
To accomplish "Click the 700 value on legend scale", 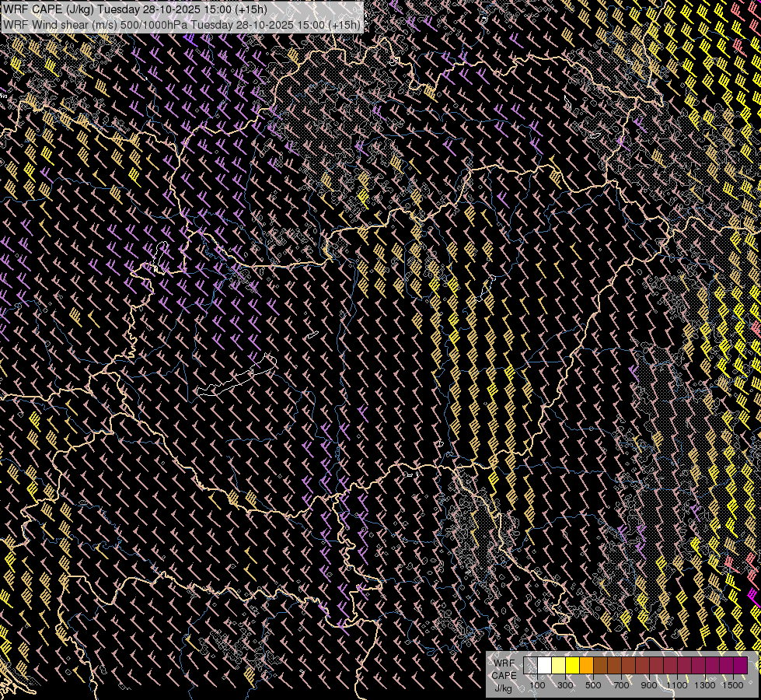I will tap(621, 685).
